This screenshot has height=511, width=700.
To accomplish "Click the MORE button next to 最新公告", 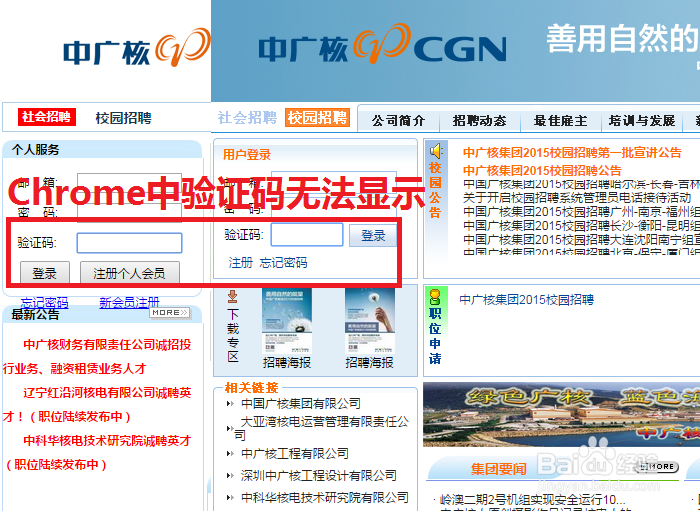I will 170,312.
